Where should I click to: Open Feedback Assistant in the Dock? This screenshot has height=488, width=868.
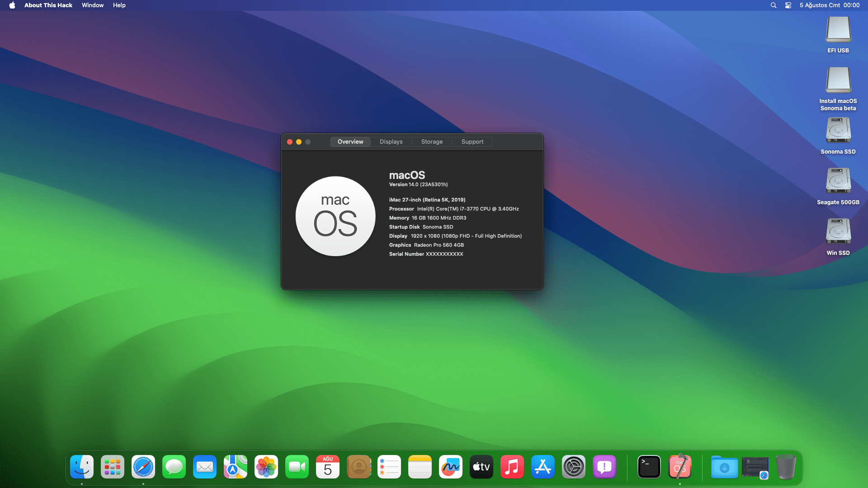click(x=604, y=467)
